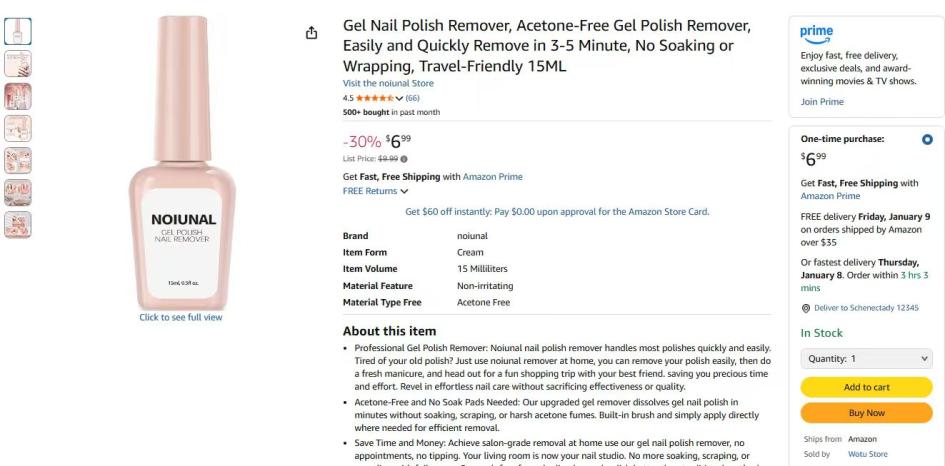
Task: Click the delivery location pin icon
Action: pos(806,308)
